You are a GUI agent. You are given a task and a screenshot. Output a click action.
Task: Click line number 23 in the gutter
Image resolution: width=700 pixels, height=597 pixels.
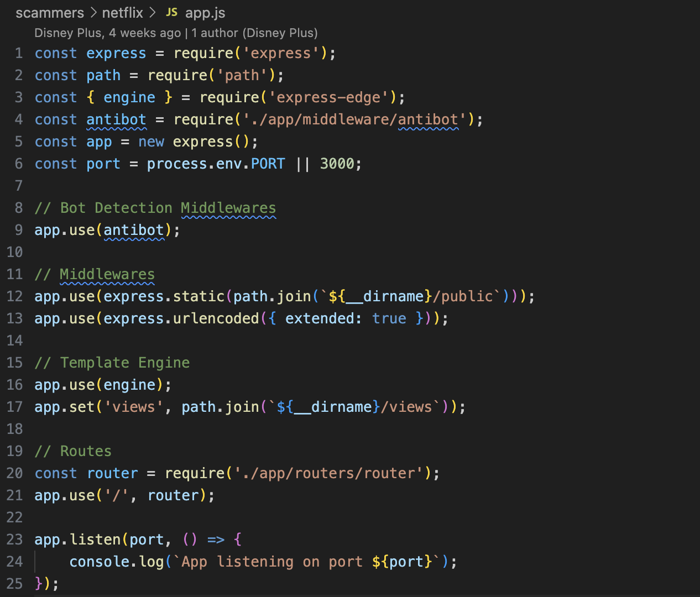15,540
